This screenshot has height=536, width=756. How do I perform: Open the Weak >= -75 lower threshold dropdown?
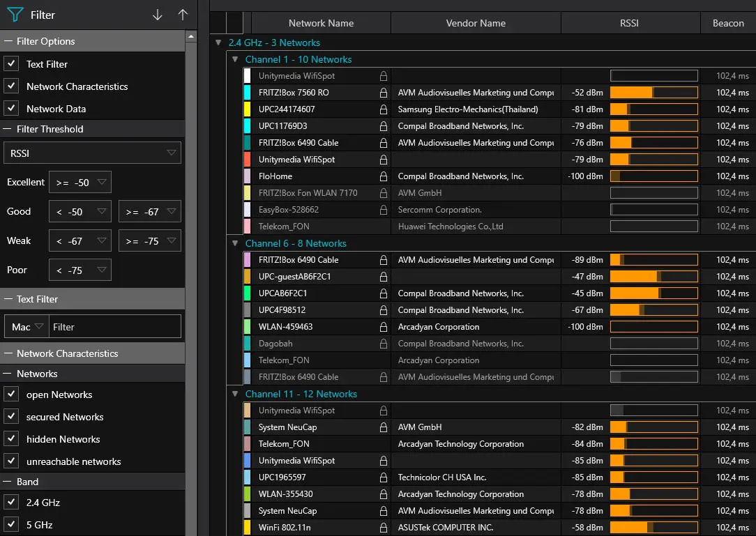coord(149,240)
